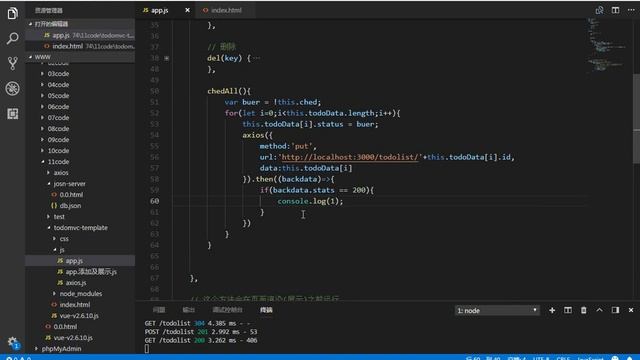Click line number 60 in gutter

154,201
